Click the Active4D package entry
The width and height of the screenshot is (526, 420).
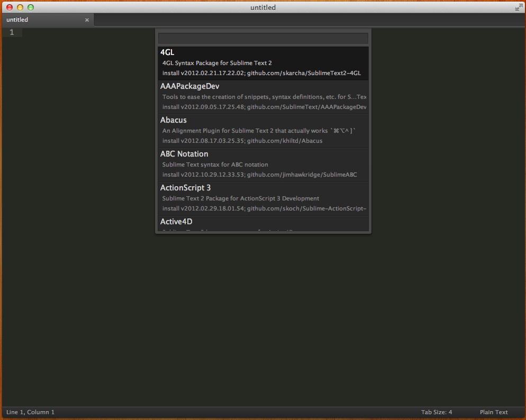263,223
